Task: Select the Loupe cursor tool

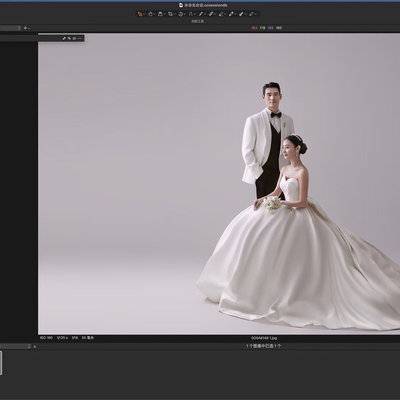Action: click(160, 14)
